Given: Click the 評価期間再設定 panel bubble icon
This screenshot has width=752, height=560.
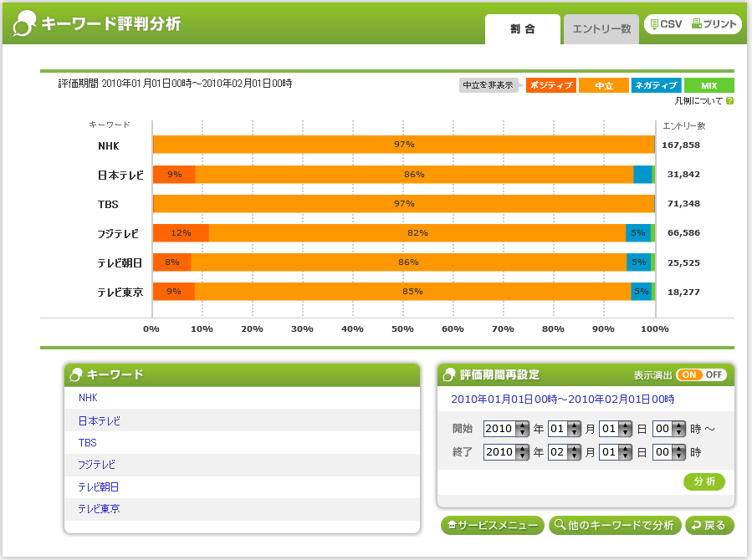Looking at the screenshot, I should click(449, 375).
